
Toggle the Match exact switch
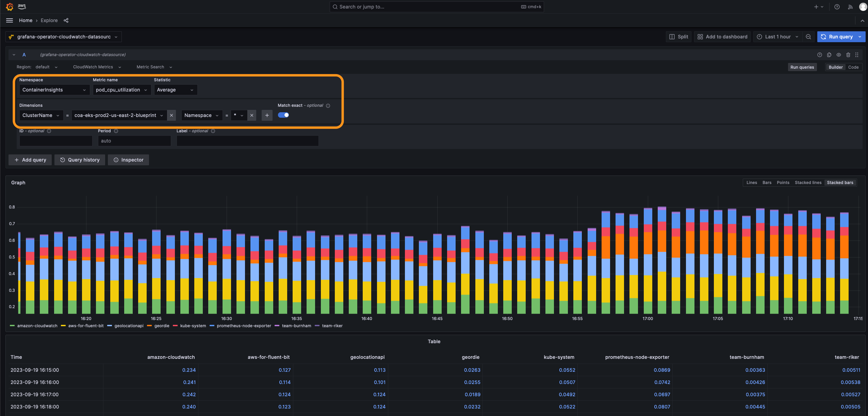click(283, 115)
